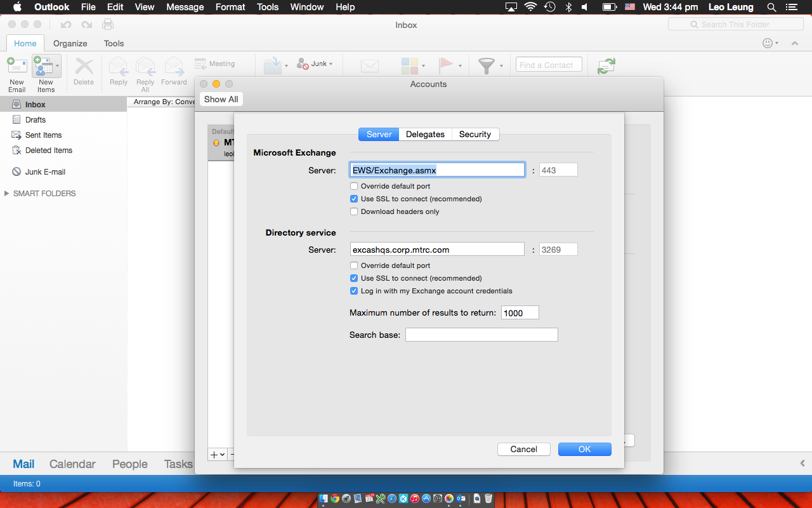The height and width of the screenshot is (508, 812).
Task: Click the print icon in the title bar
Action: point(108,25)
